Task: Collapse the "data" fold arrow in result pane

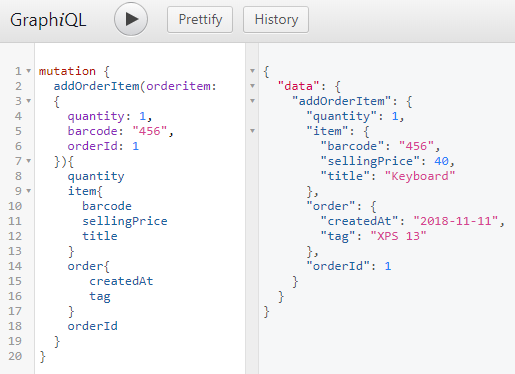Action: pos(253,86)
